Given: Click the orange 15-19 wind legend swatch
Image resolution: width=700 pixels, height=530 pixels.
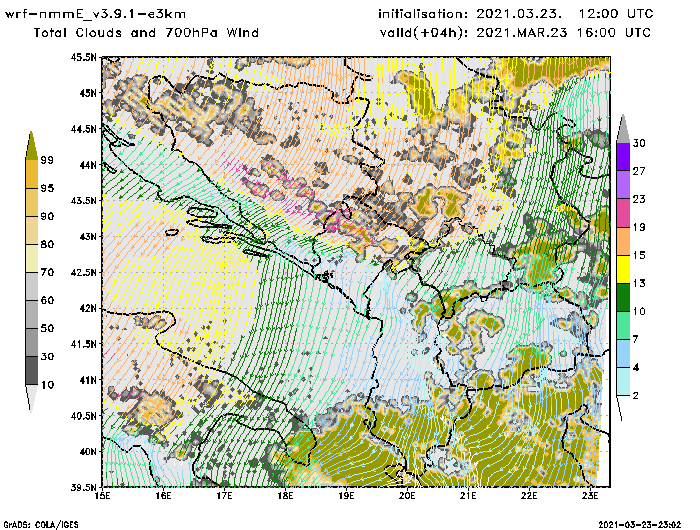Looking at the screenshot, I should tap(623, 241).
